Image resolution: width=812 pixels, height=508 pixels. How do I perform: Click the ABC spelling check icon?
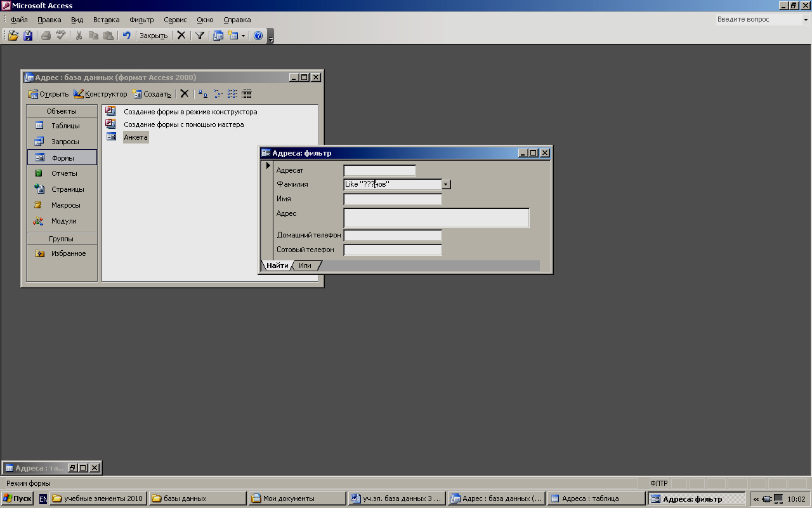click(x=61, y=36)
